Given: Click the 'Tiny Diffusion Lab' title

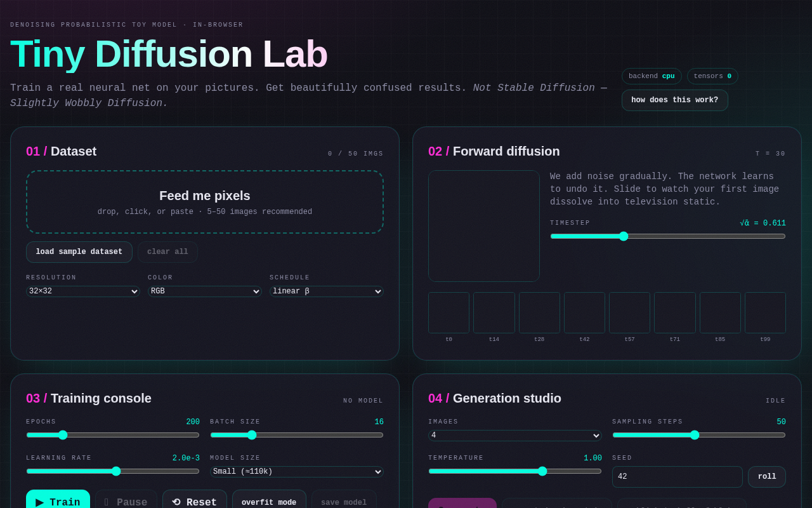Looking at the screenshot, I should (169, 53).
